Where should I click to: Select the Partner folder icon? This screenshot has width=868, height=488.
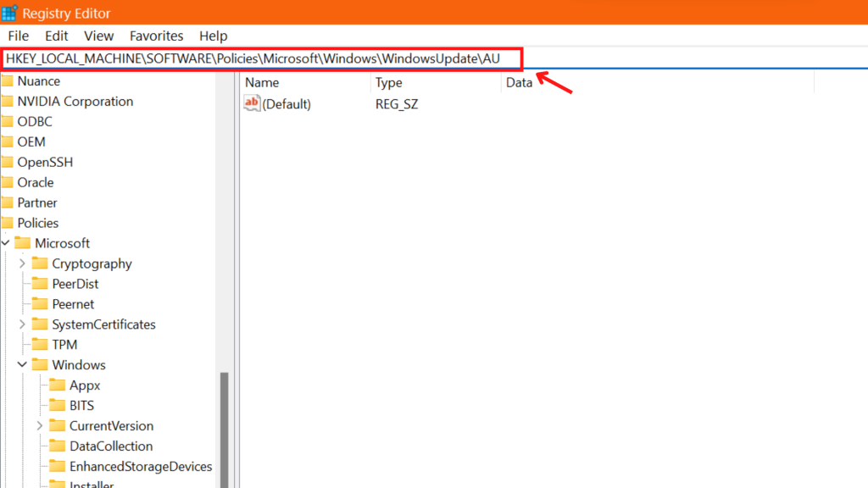point(7,203)
